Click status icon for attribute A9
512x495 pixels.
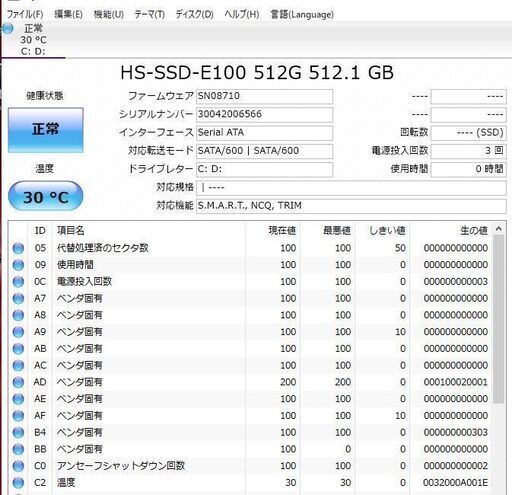[18, 332]
